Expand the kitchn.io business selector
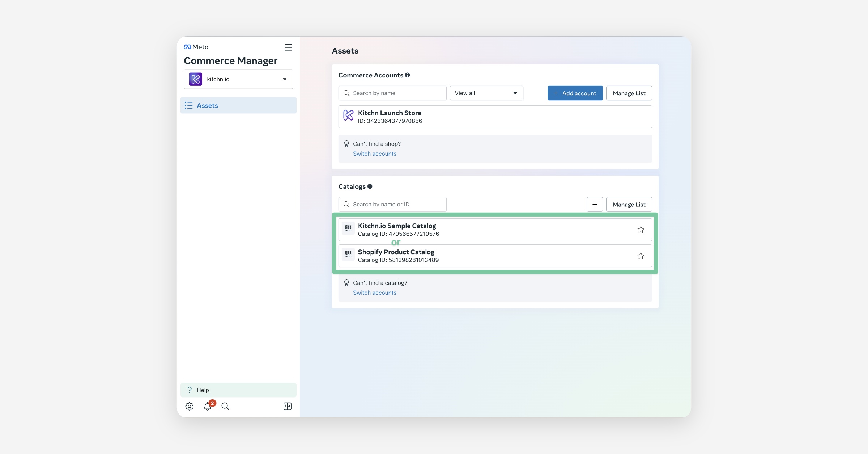Viewport: 868px width, 454px height. pyautogui.click(x=238, y=79)
